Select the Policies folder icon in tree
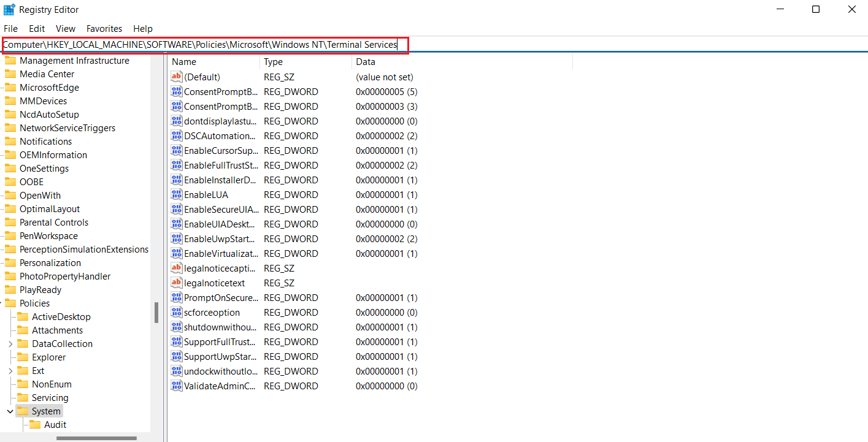Screen dimensions: 868x442 [x=10, y=303]
